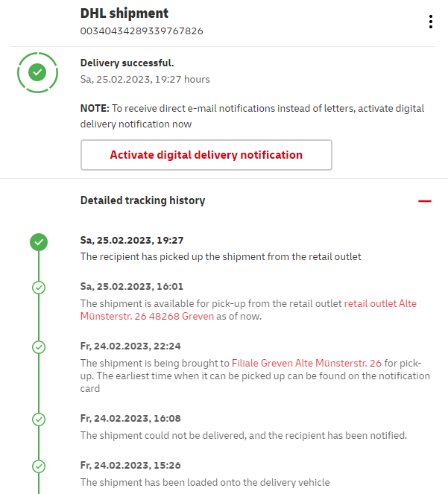Collapse the Detailed tracking history section
The width and height of the screenshot is (448, 494).
[425, 201]
